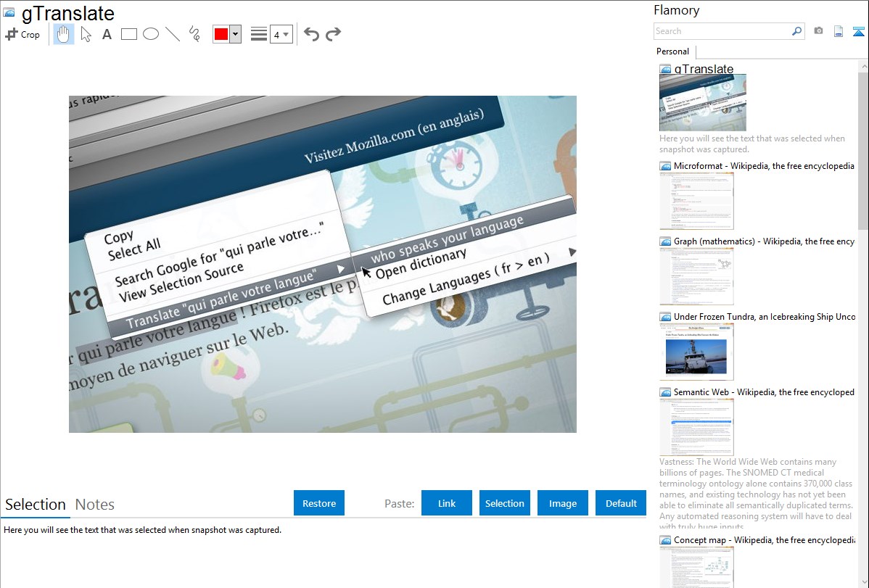Pick the ellipse shape tool
This screenshot has height=588, width=869.
tap(151, 34)
